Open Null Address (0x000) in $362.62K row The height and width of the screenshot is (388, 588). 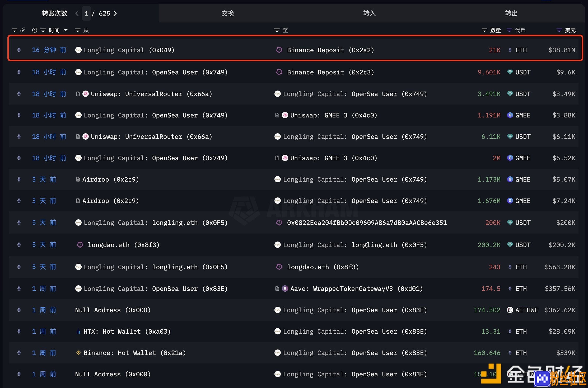tap(113, 310)
